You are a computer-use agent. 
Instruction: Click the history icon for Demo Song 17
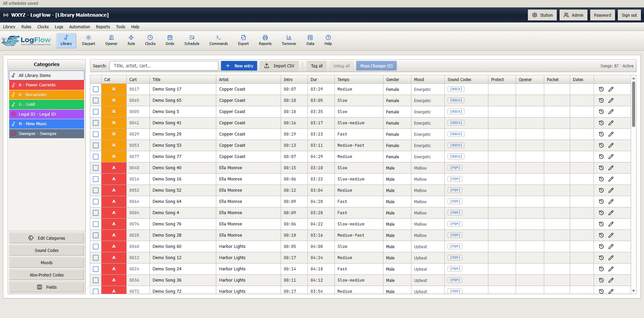tap(601, 89)
